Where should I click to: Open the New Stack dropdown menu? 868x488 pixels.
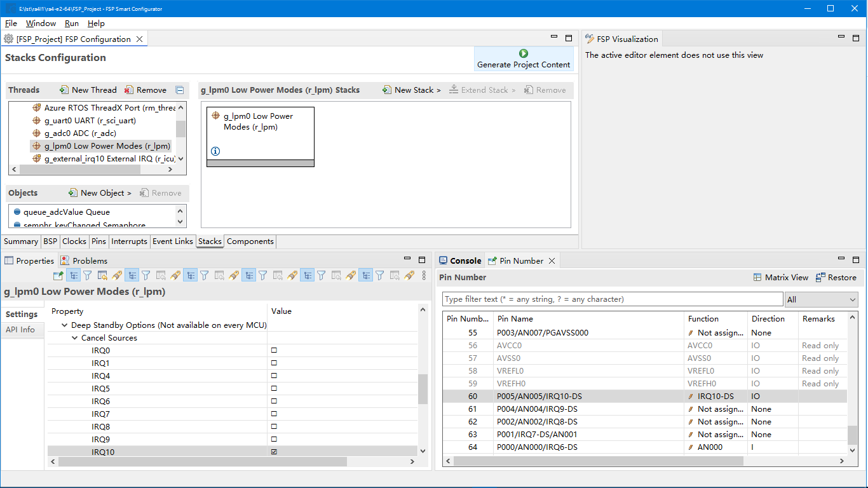[411, 90]
